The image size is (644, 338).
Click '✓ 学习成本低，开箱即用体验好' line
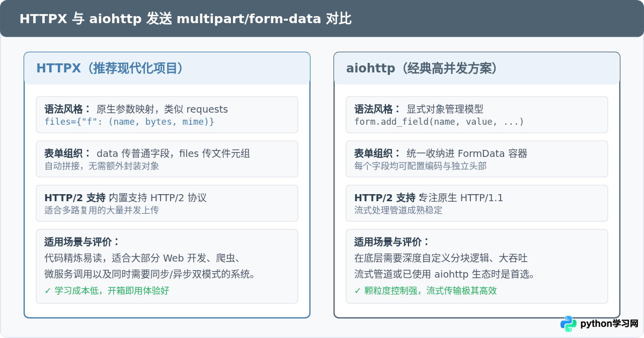tap(107, 291)
